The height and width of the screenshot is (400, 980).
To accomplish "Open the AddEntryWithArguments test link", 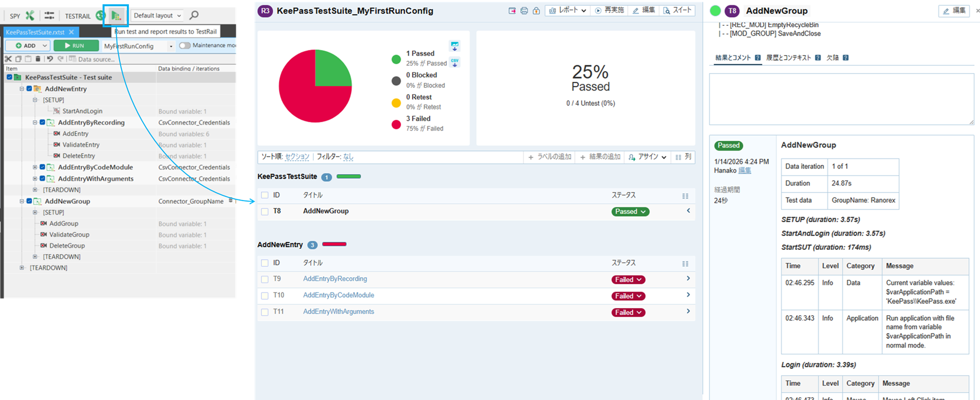I will click(x=338, y=312).
